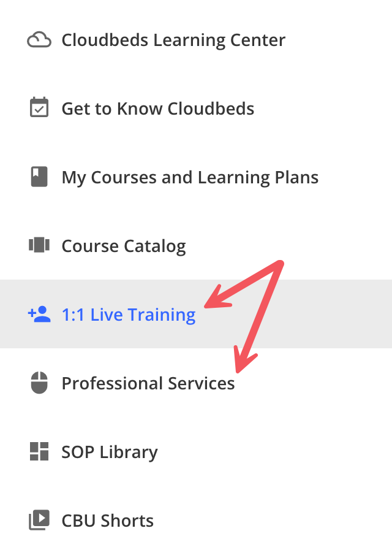Open the Professional Services text link

[148, 384]
